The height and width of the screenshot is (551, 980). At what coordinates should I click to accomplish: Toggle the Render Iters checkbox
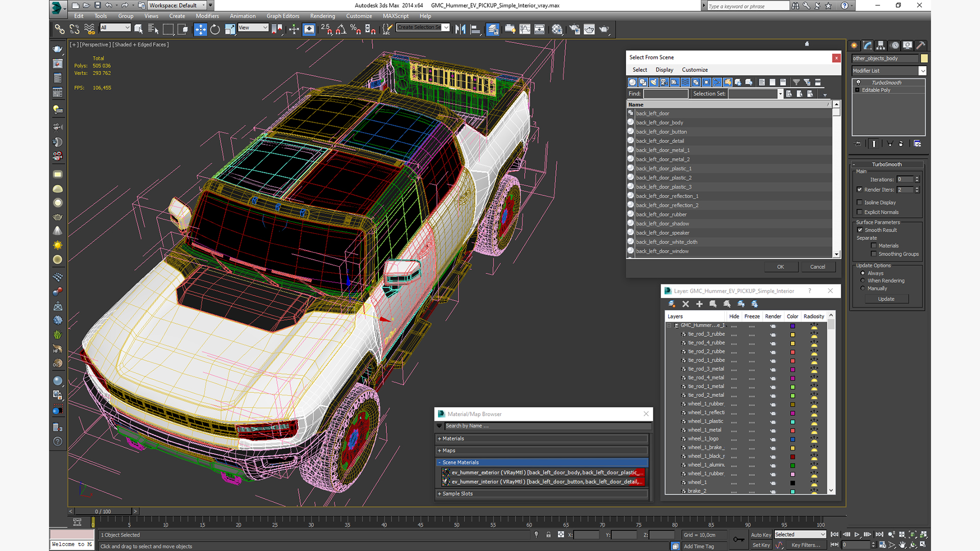(x=860, y=190)
